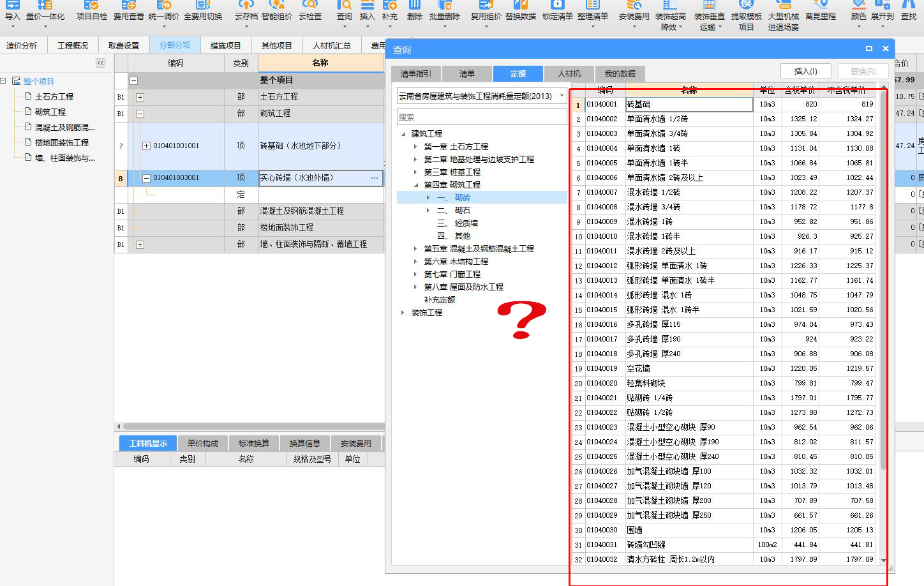The width and height of the screenshot is (924, 586).
Task: Open 智能组价 smart pricing
Action: pos(277,11)
